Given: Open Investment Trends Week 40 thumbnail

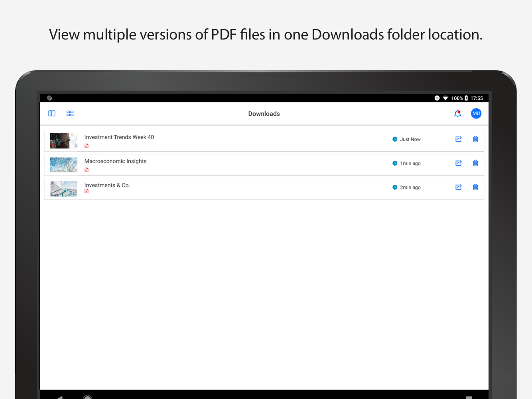Looking at the screenshot, I should [x=63, y=141].
